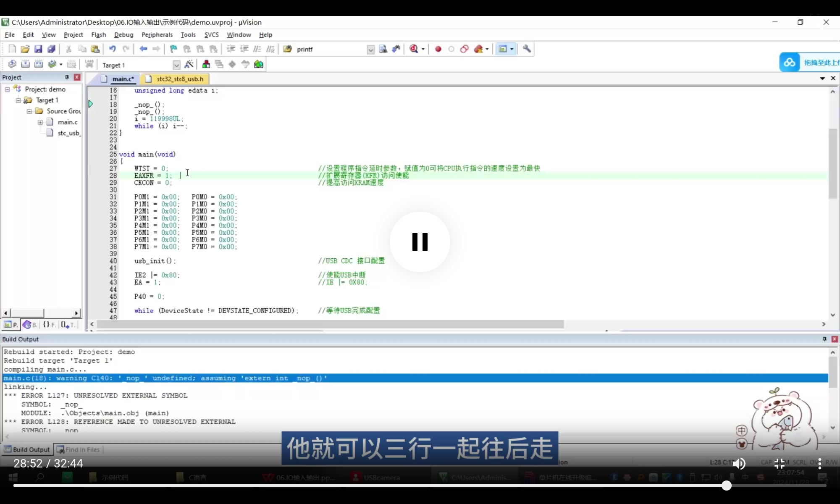
Task: Open Options for Target wand icon
Action: point(189,64)
